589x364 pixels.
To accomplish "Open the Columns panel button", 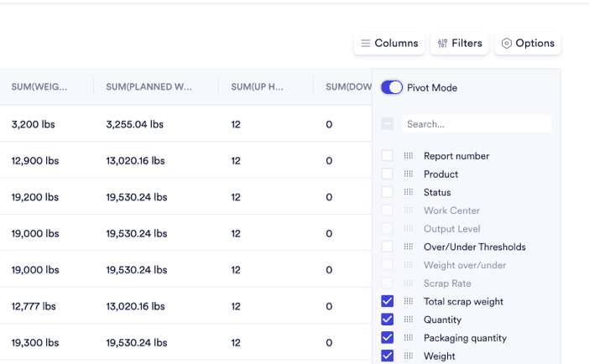I will pos(389,44).
